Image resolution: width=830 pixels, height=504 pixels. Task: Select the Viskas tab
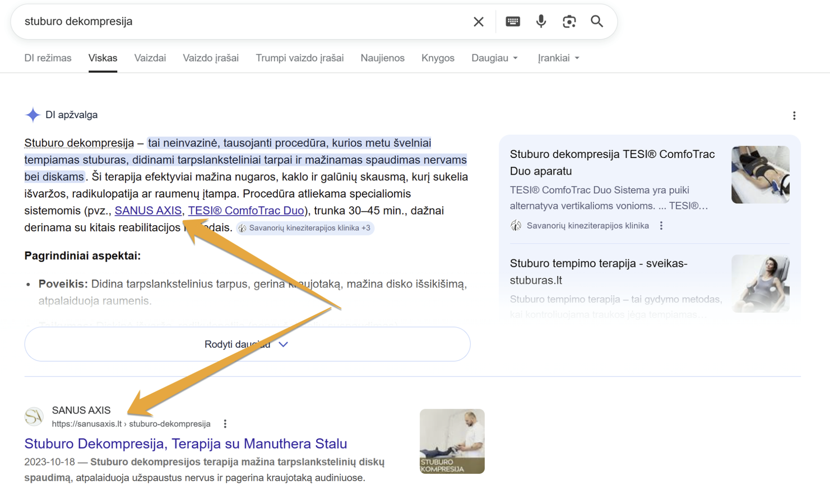103,58
